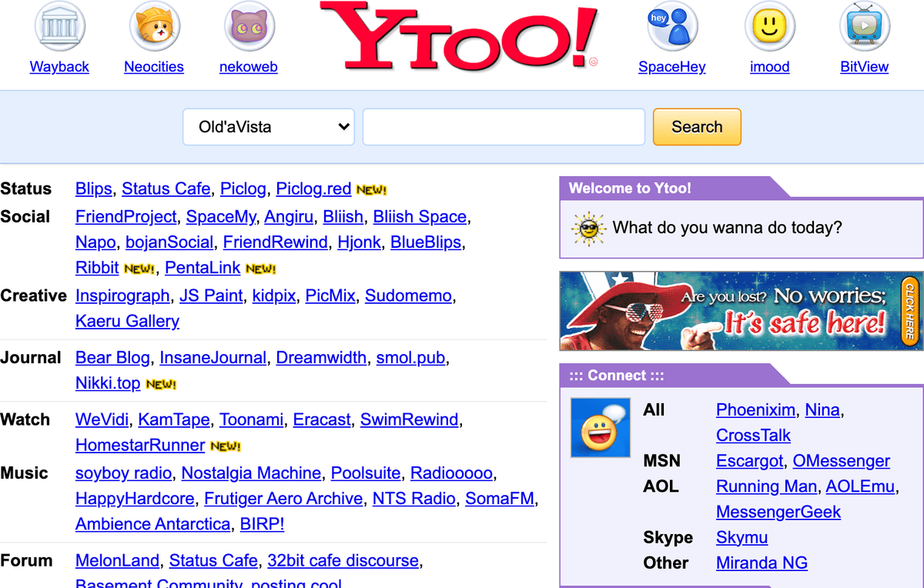
Task: Click the Neocities orange cat icon
Action: point(154,27)
